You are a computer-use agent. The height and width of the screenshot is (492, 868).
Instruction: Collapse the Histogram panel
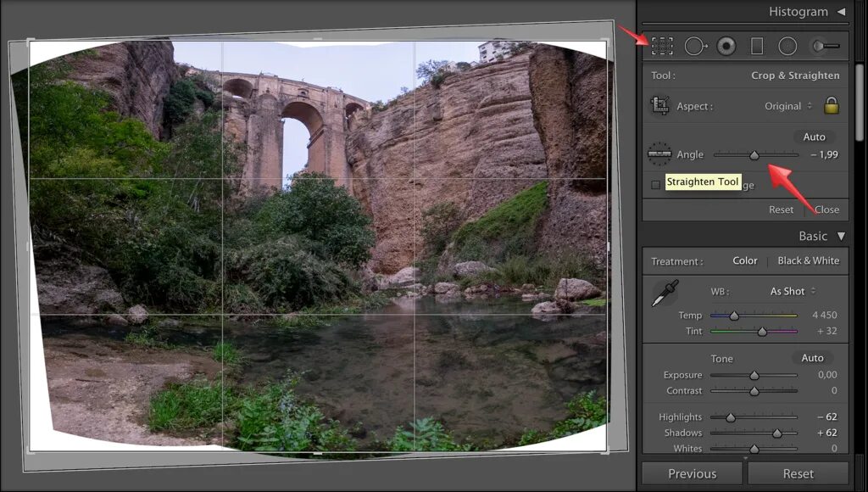(841, 12)
